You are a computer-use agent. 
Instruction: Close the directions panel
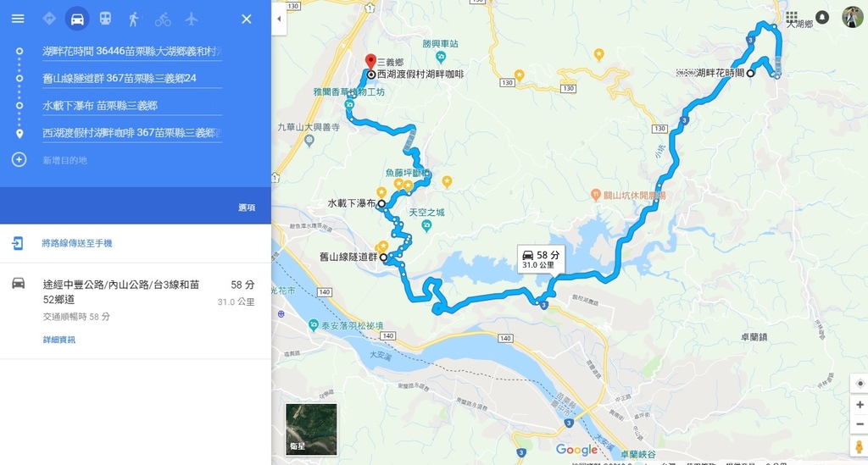247,19
